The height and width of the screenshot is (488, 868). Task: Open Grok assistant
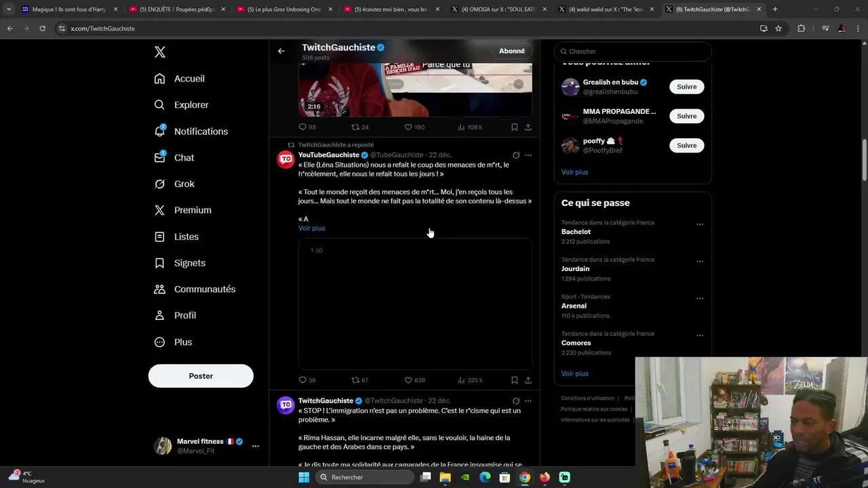coord(175,184)
